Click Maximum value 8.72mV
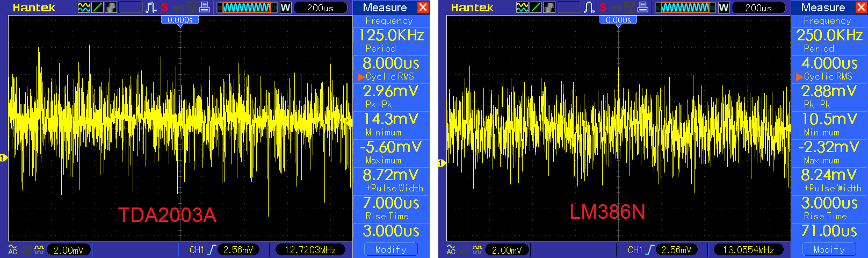 click(x=391, y=175)
